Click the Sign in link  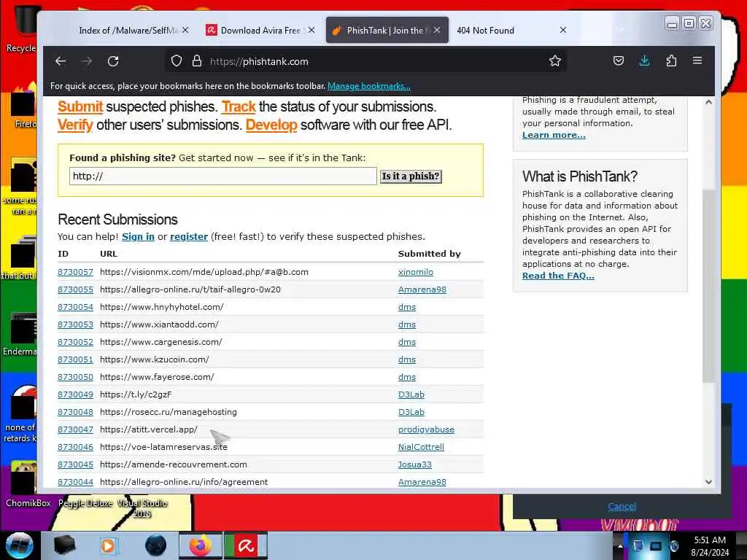pyautogui.click(x=138, y=237)
